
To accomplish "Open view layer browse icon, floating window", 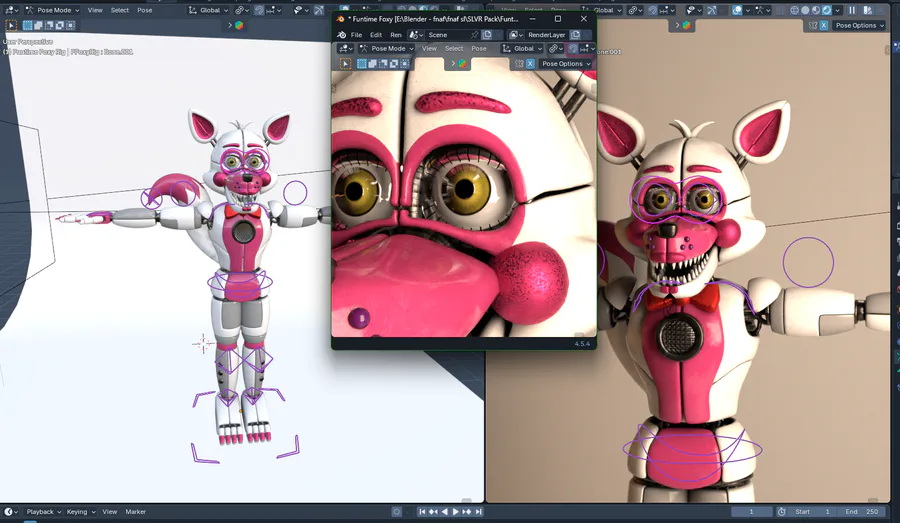I will [516, 35].
